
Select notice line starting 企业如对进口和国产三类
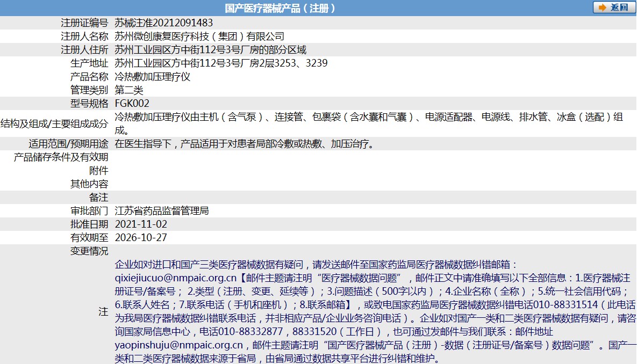316,265
